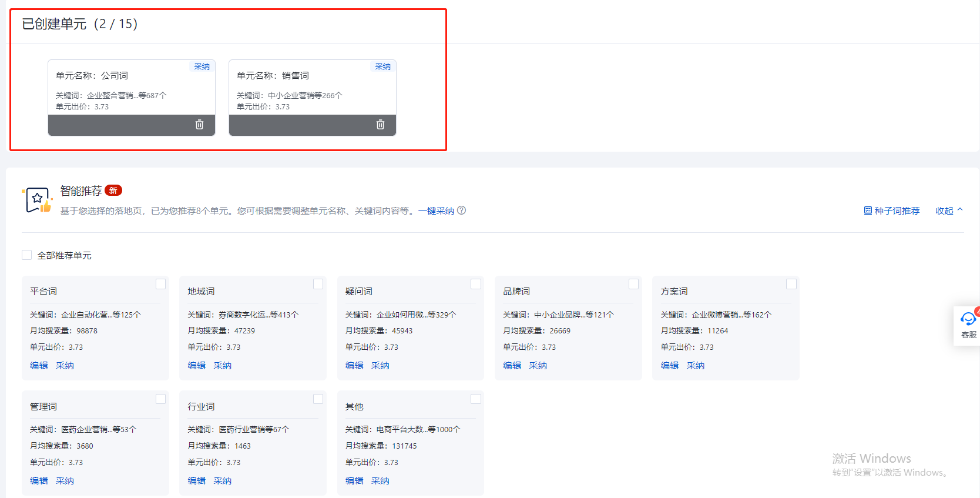This screenshot has height=498, width=980.
Task: Check the 地域词 card checkbox
Action: 318,284
